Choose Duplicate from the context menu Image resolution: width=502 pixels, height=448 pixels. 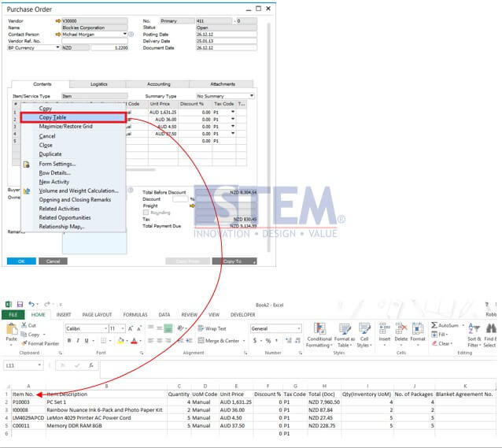click(50, 154)
